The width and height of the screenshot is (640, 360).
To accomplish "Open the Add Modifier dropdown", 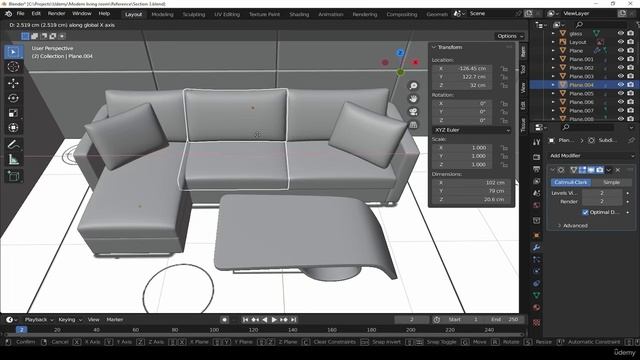I will 591,156.
